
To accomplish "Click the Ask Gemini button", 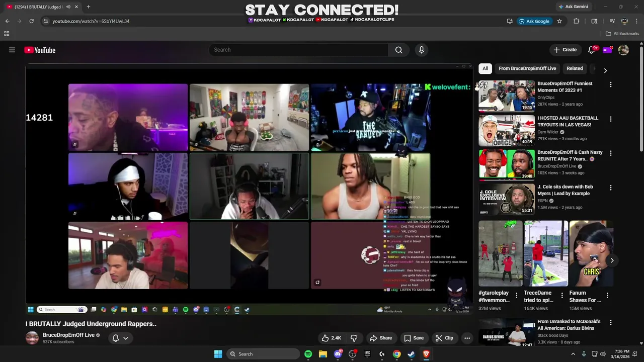I will click(573, 7).
